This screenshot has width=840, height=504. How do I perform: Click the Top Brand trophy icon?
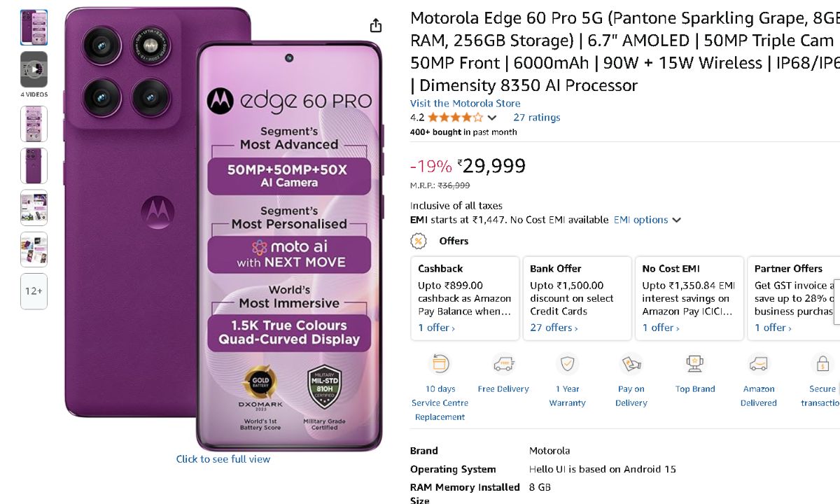coord(695,364)
